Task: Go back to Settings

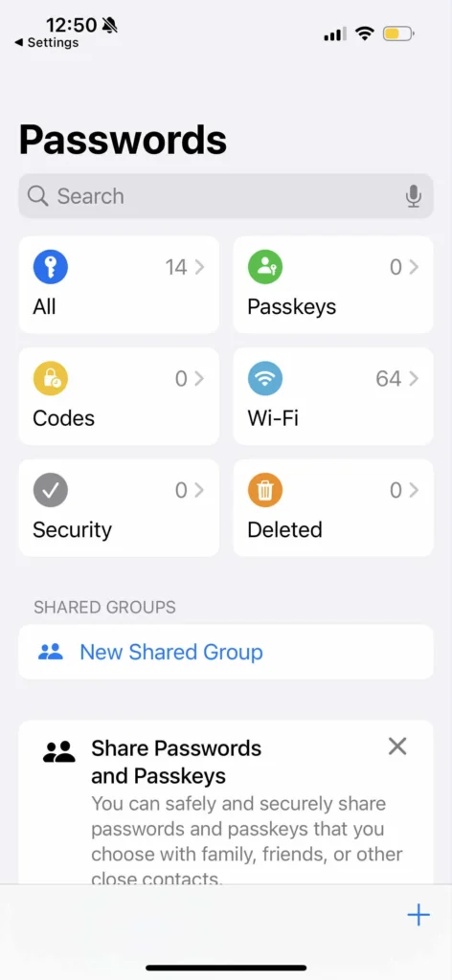Action: pos(46,42)
